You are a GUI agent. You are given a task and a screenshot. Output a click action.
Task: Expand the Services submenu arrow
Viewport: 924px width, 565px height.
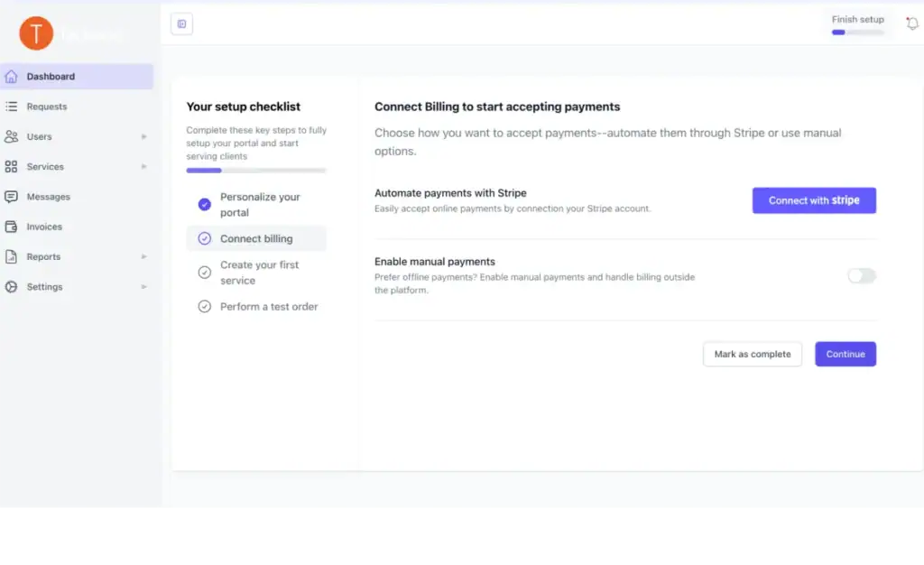(x=144, y=167)
